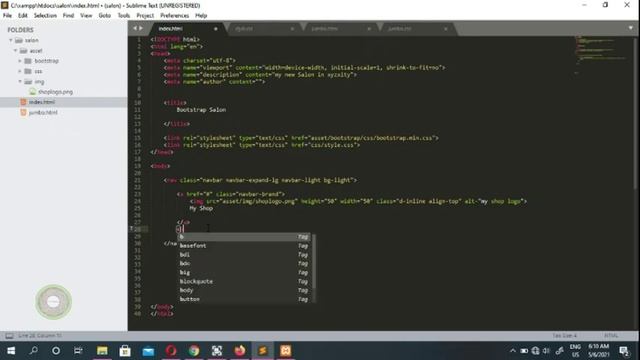
Task: Open the XAMPP taskbar icon
Action: [x=286, y=351]
